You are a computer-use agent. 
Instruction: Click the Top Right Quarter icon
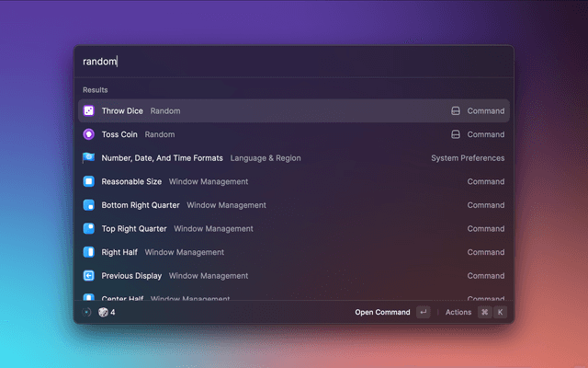[x=89, y=228]
